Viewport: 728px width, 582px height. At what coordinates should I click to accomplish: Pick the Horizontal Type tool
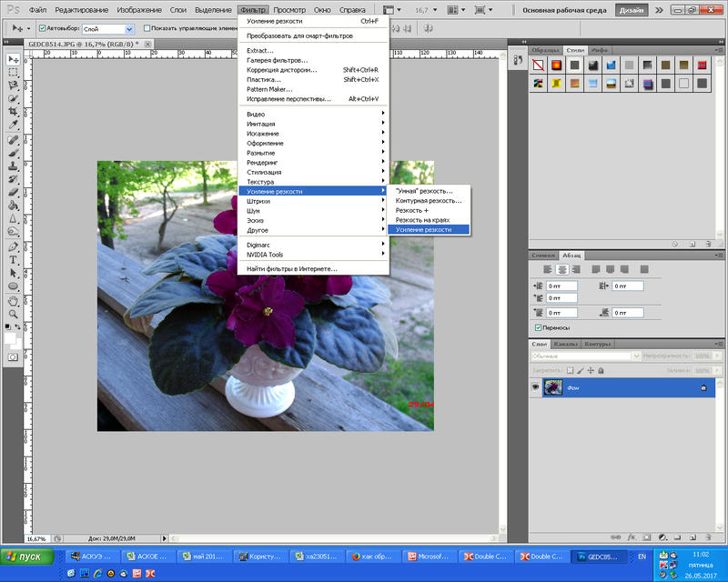click(14, 259)
